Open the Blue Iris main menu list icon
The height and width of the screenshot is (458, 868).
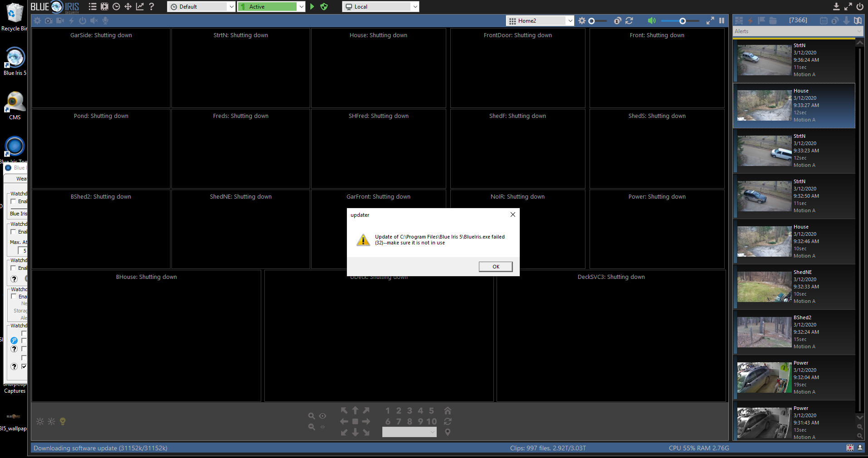[93, 6]
